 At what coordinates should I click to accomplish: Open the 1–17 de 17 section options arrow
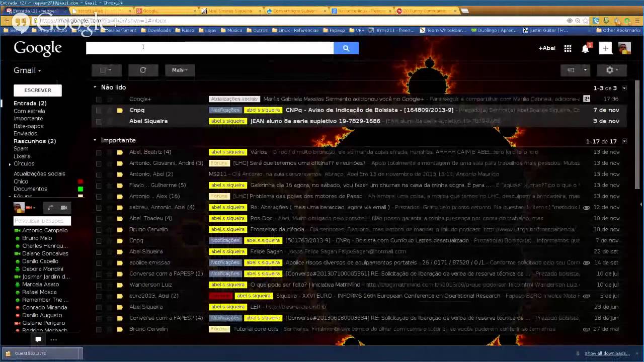(x=624, y=141)
